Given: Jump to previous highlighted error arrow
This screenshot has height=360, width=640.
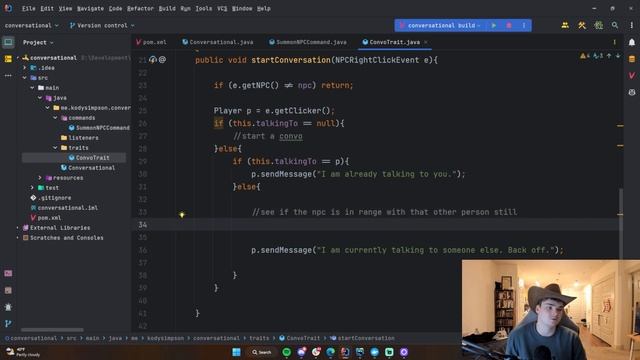Looking at the screenshot, I should pos(609,56).
